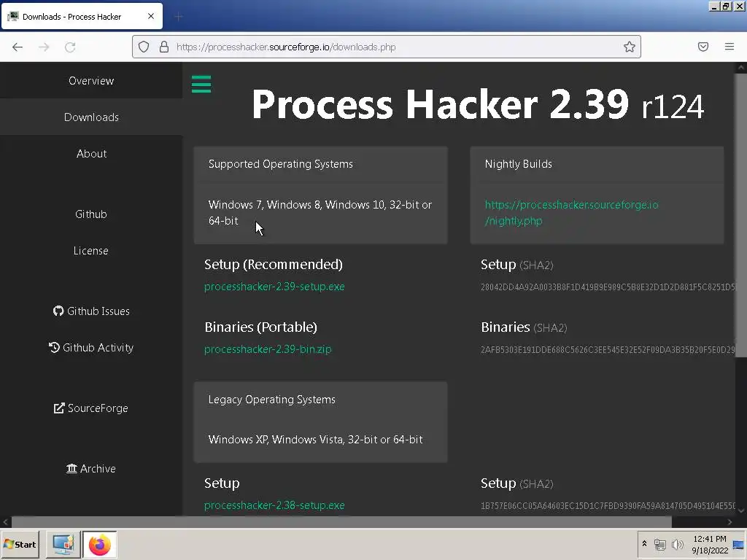Click the page's vertical scrollbar thumb
747x560 pixels.
[741, 214]
